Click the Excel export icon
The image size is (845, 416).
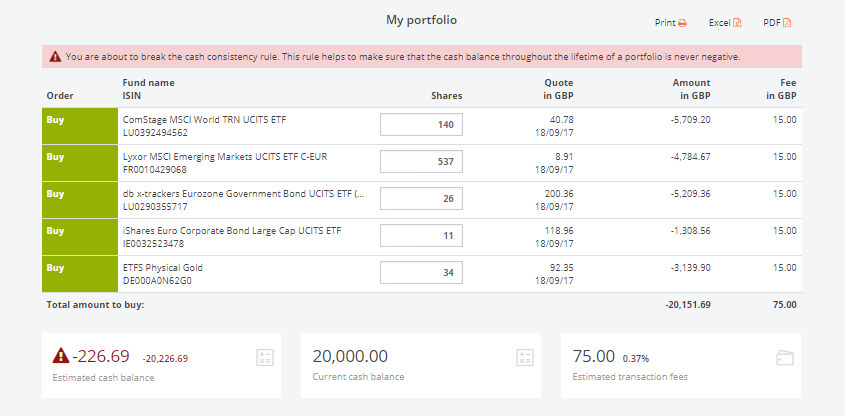(737, 23)
